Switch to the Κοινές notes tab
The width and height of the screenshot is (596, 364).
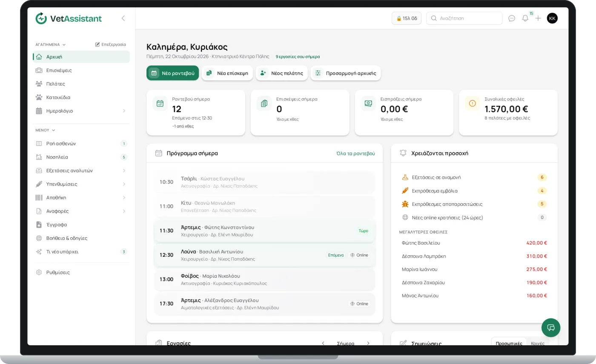click(x=538, y=343)
